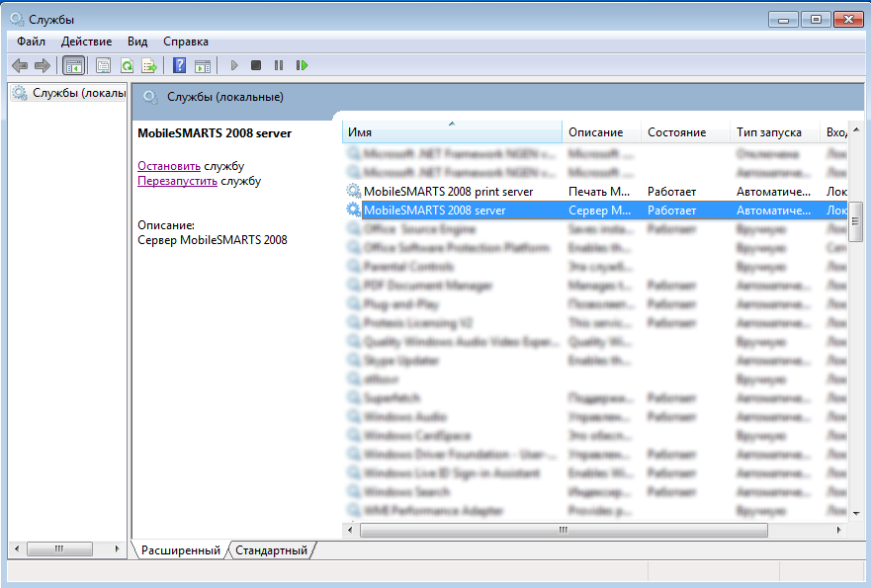Sort by the Состояние column header
Image resolution: width=871 pixels, height=588 pixels.
point(685,132)
